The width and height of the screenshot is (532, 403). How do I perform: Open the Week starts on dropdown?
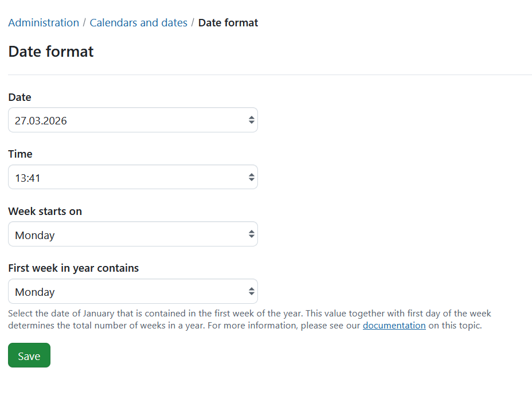tap(133, 234)
